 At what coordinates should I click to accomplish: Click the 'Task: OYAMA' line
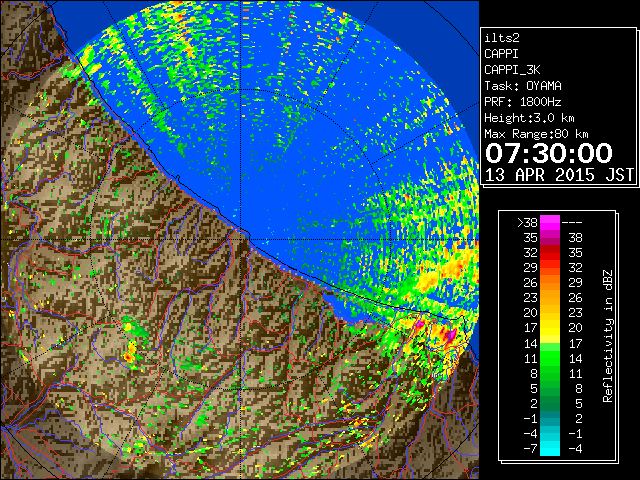tap(523, 86)
